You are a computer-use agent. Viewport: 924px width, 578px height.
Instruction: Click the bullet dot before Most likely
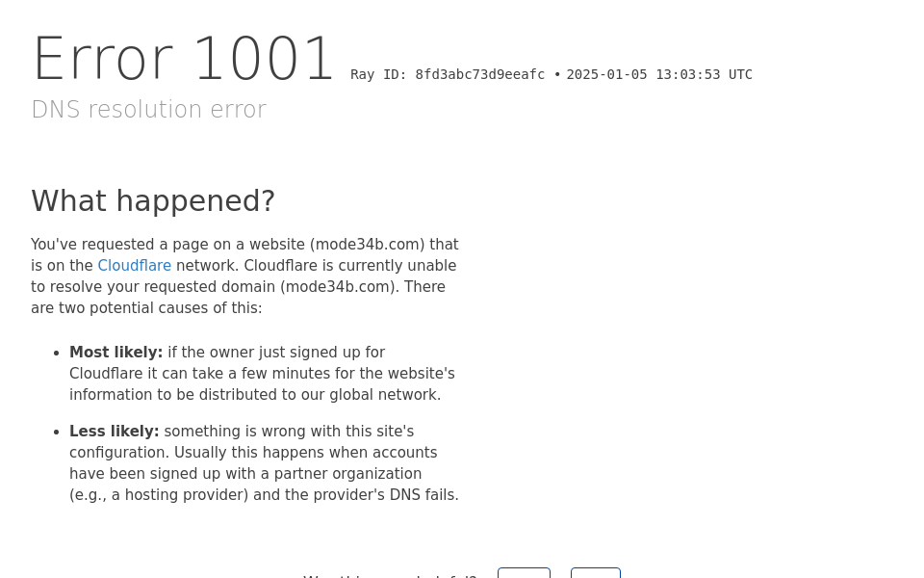tap(56, 353)
